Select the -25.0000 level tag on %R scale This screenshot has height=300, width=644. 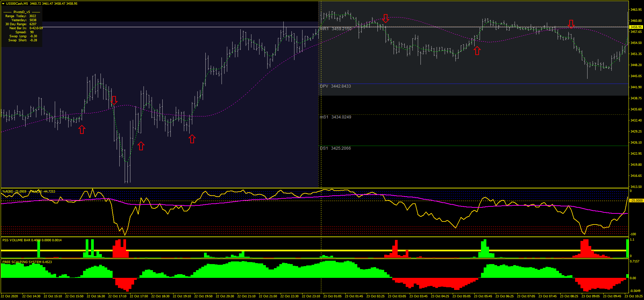point(636,201)
